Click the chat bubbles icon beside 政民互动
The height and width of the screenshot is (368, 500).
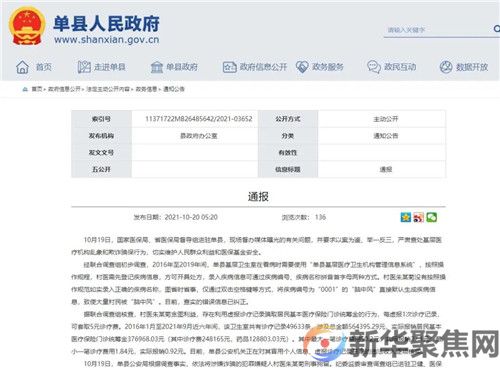[374, 67]
